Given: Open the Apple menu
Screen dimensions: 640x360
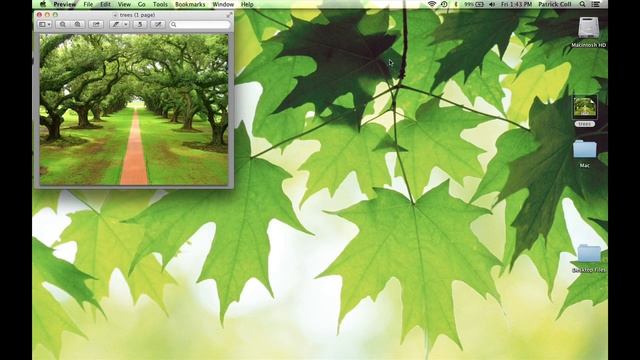Looking at the screenshot, I should coord(43,4).
